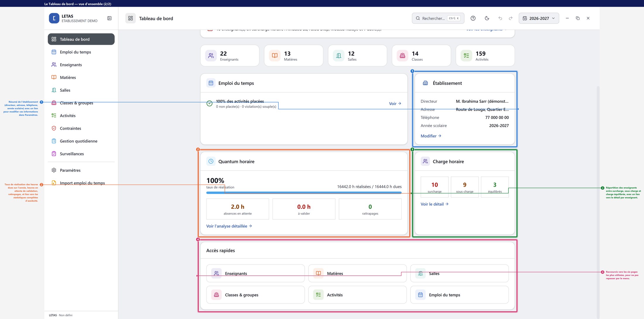Click the 12 Salles card icon
The height and width of the screenshot is (319, 644).
[x=339, y=56]
